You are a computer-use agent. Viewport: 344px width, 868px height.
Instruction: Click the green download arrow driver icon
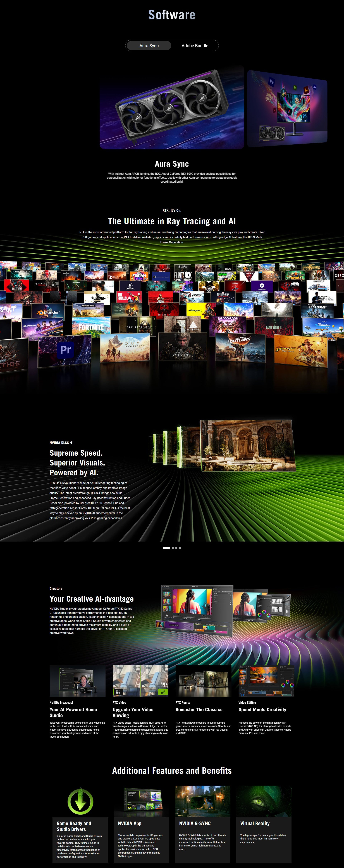pyautogui.click(x=80, y=801)
